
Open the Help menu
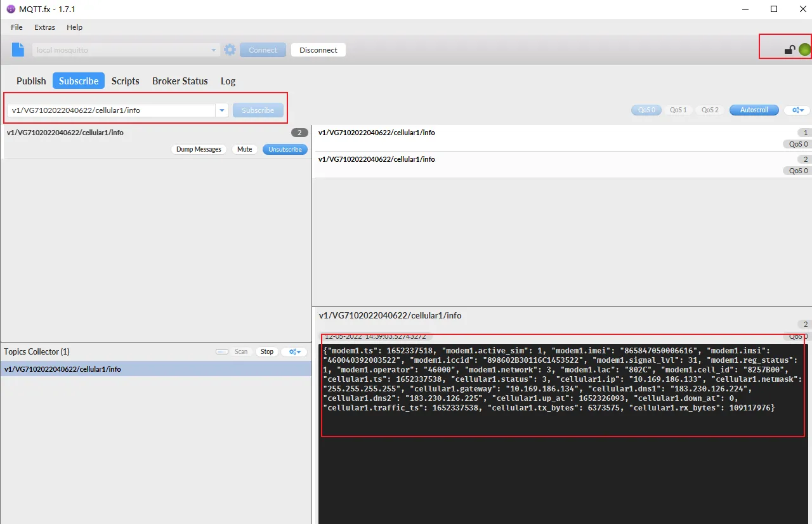(75, 27)
